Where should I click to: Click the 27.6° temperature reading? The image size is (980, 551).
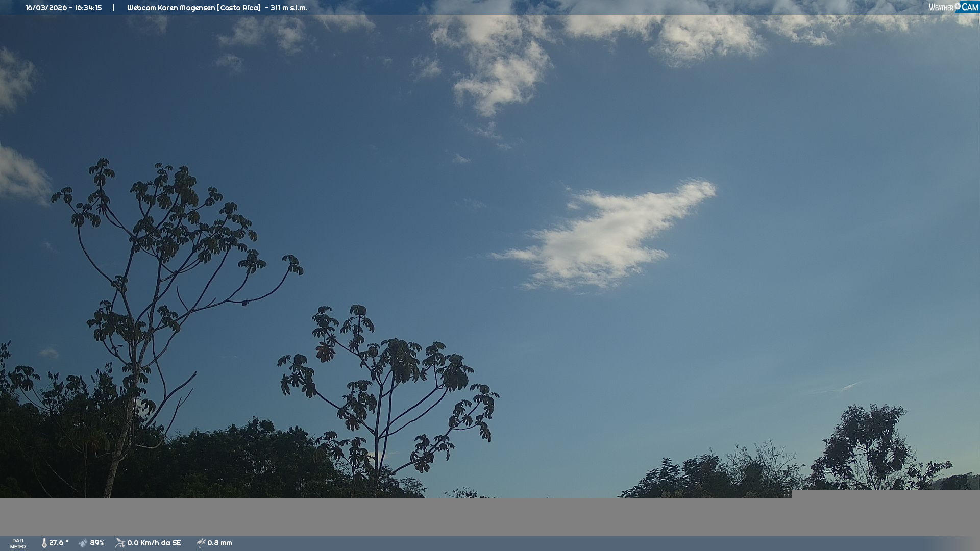(x=59, y=543)
